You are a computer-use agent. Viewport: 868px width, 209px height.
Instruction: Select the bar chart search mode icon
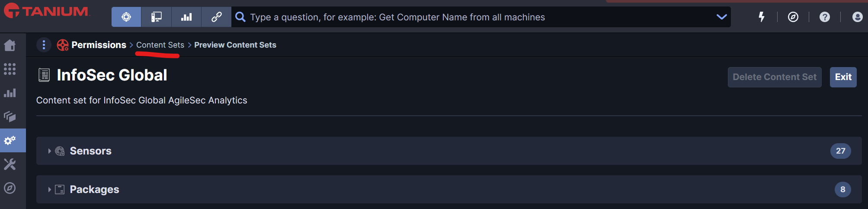[186, 17]
